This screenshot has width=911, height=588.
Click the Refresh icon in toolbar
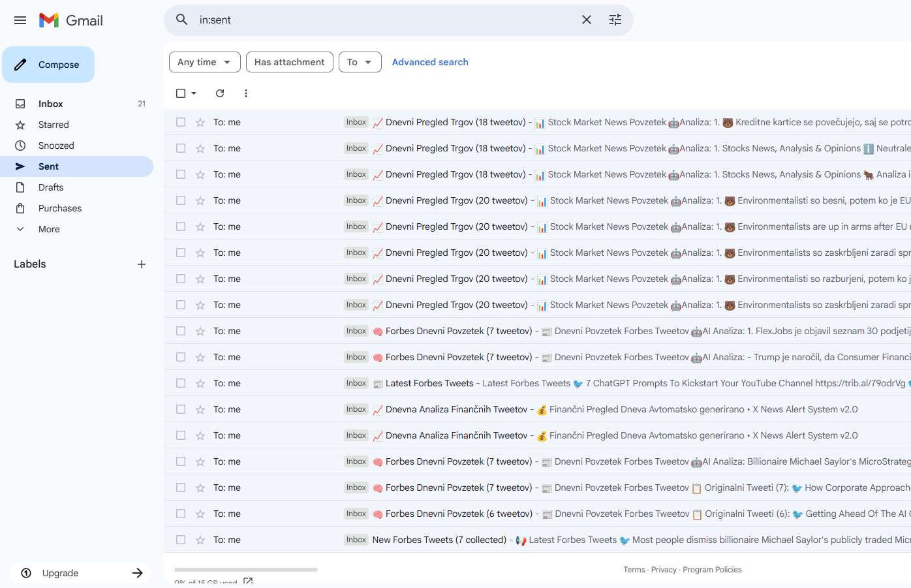coord(220,93)
